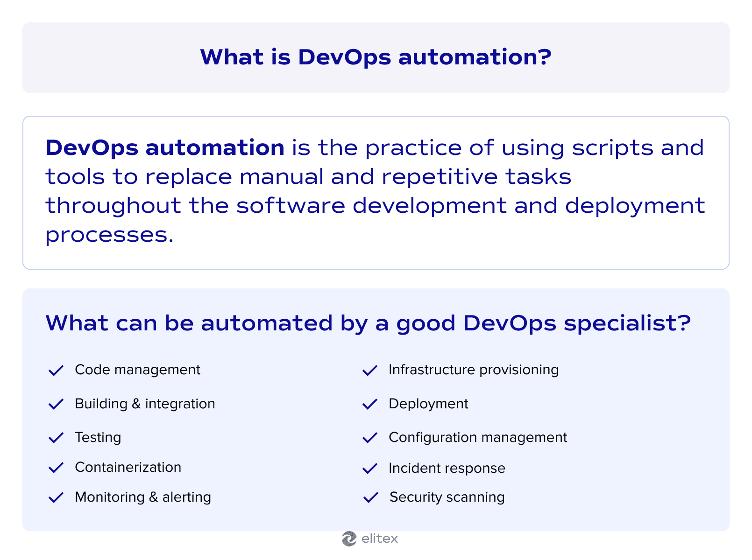Click the checkmark beside Building & integration
Image resolution: width=752 pixels, height=560 pixels.
pos(56,404)
